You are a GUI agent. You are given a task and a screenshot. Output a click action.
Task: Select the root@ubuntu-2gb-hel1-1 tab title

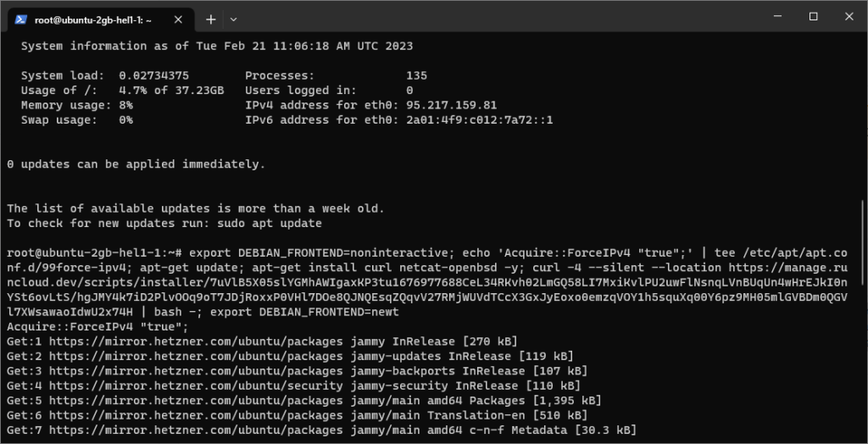[x=93, y=19]
